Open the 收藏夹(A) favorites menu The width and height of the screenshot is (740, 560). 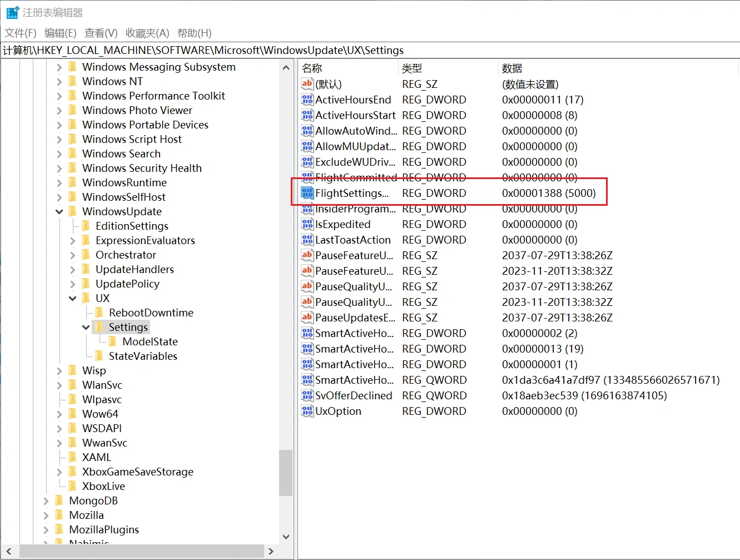[147, 33]
